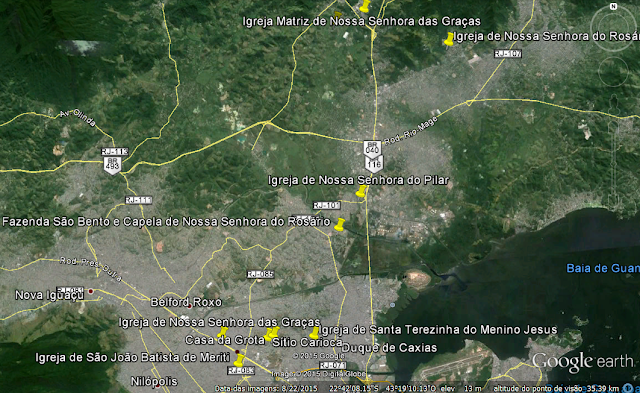Click the 43°19'10.13"O longitude readout
Screen dimensions: 640x393
(x=411, y=388)
